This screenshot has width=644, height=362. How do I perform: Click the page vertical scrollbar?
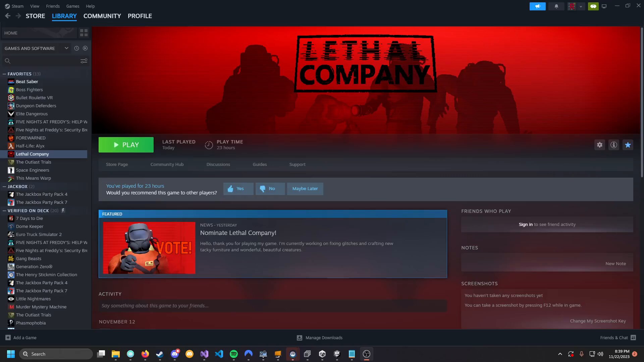click(x=642, y=102)
